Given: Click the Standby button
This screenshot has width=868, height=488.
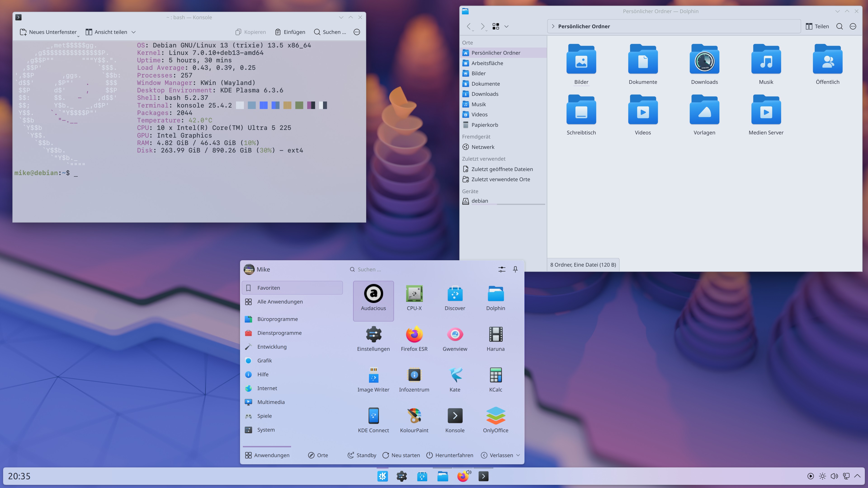Looking at the screenshot, I should pyautogui.click(x=362, y=455).
